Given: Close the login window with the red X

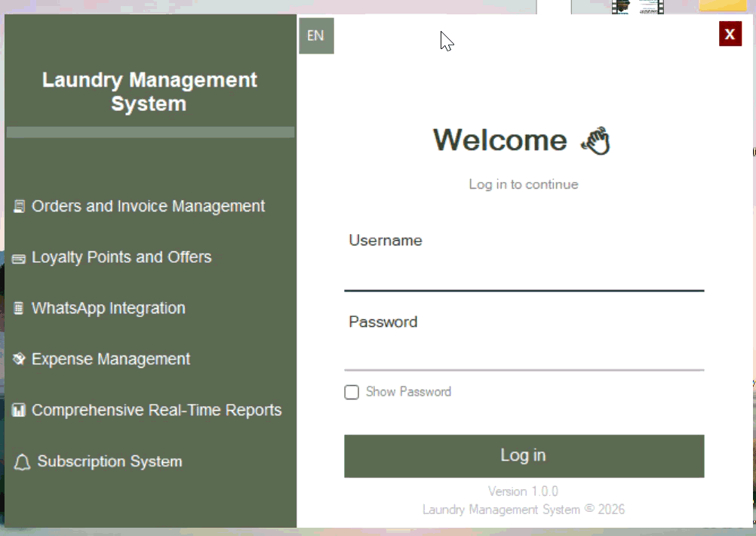Looking at the screenshot, I should 730,34.
